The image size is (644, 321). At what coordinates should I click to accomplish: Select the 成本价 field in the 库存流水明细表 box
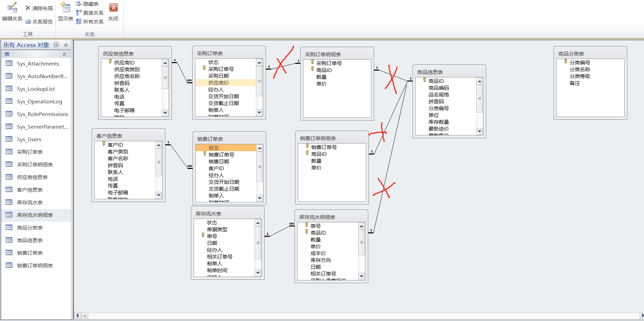(318, 253)
